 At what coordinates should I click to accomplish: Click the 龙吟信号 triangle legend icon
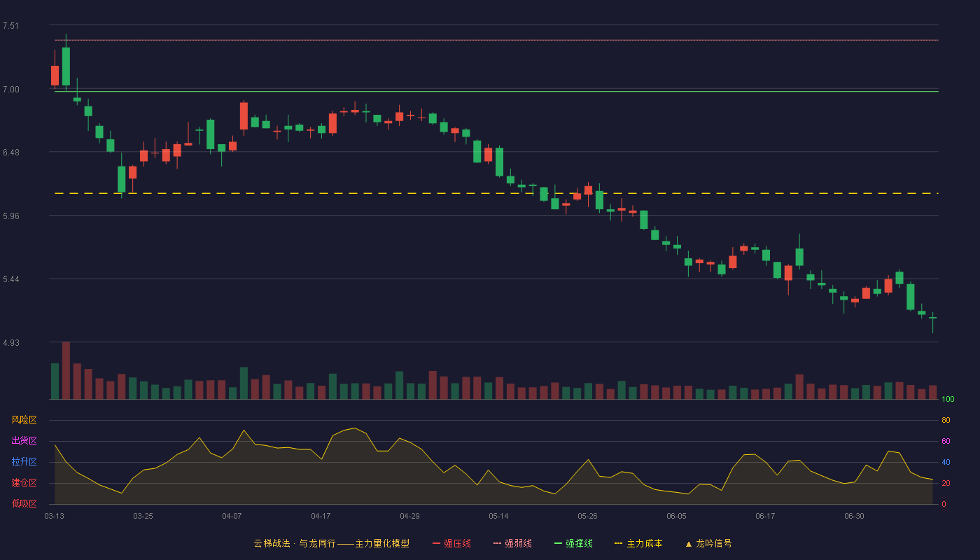tap(689, 543)
